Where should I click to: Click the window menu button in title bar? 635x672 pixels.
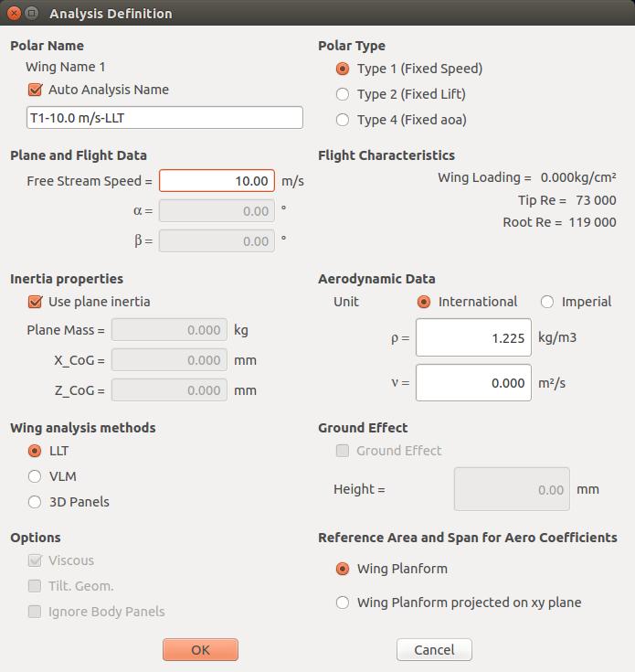pyautogui.click(x=32, y=14)
